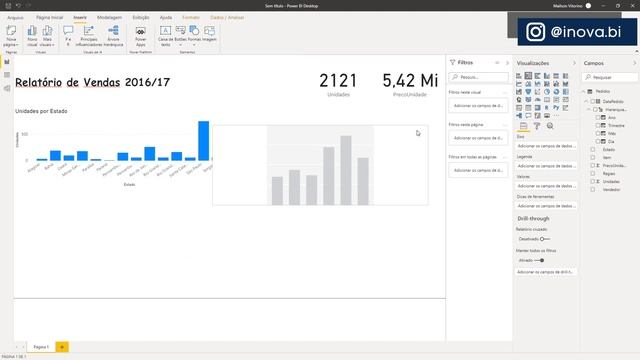The height and width of the screenshot is (360, 640).
Task: Check the Unidades field checkbox
Action: (x=593, y=182)
